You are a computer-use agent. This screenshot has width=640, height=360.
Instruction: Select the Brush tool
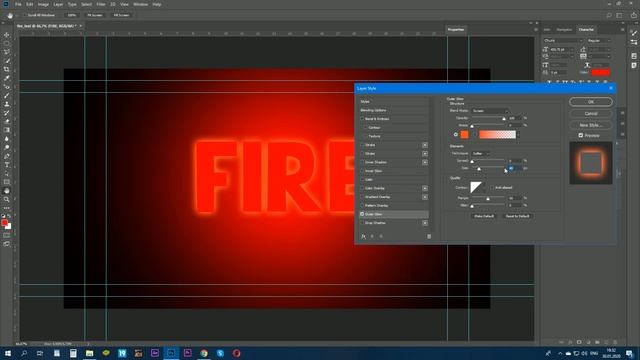(x=7, y=96)
